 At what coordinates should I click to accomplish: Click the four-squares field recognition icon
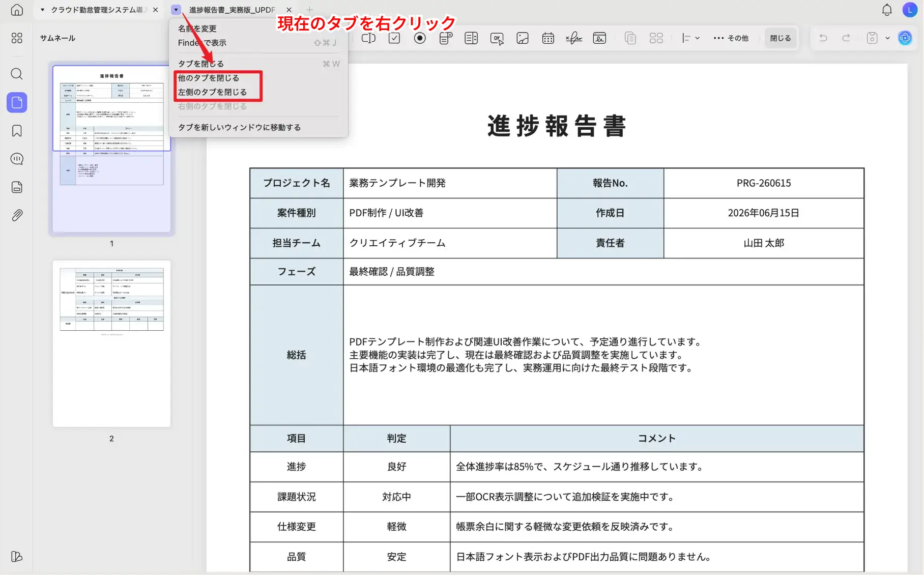pos(656,38)
